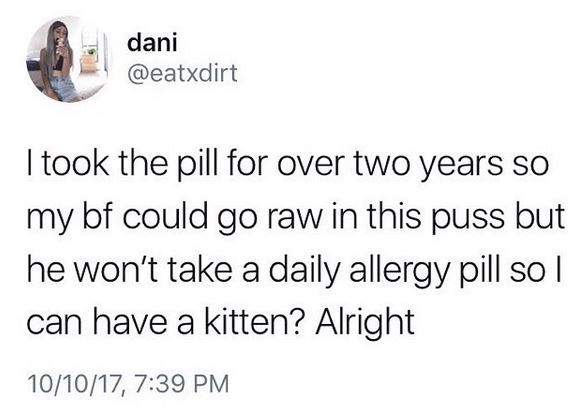The image size is (588, 411).
Task: Click the 10/10/17, 7:39 PM timestamp
Action: (128, 384)
